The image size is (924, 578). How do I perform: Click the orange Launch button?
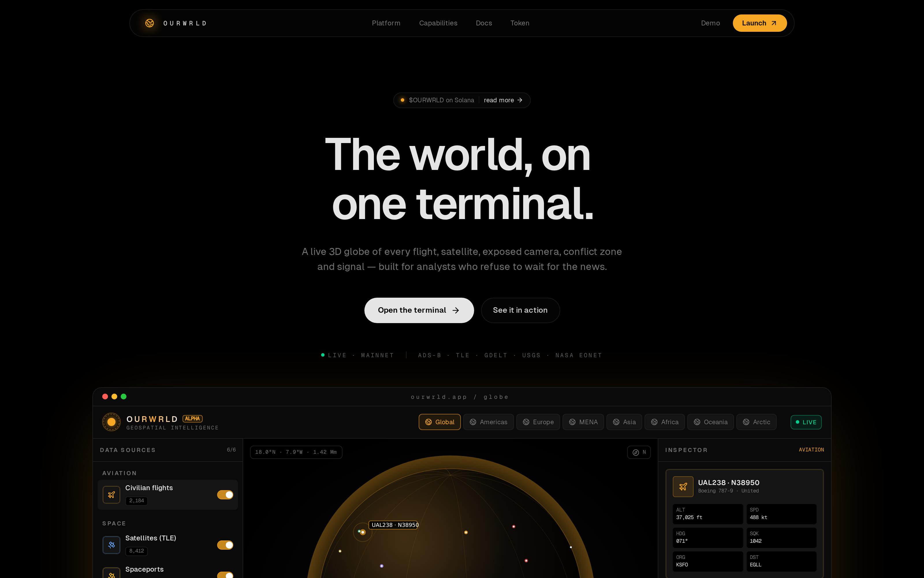[x=759, y=23]
